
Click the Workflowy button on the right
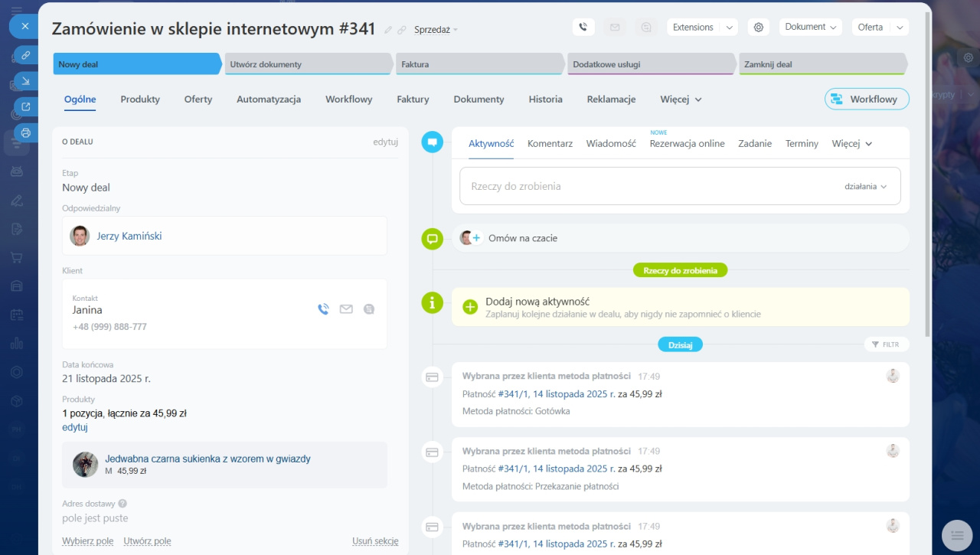coord(866,100)
